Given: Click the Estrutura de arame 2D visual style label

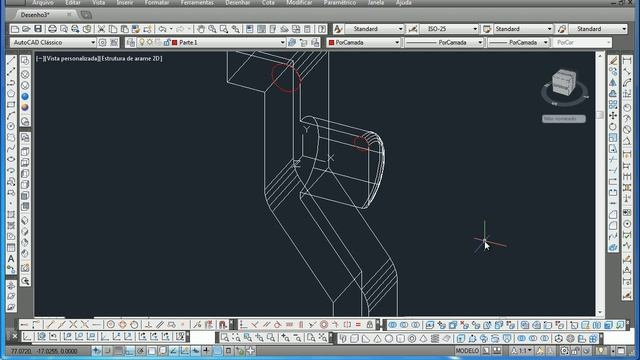Looking at the screenshot, I should point(131,58).
